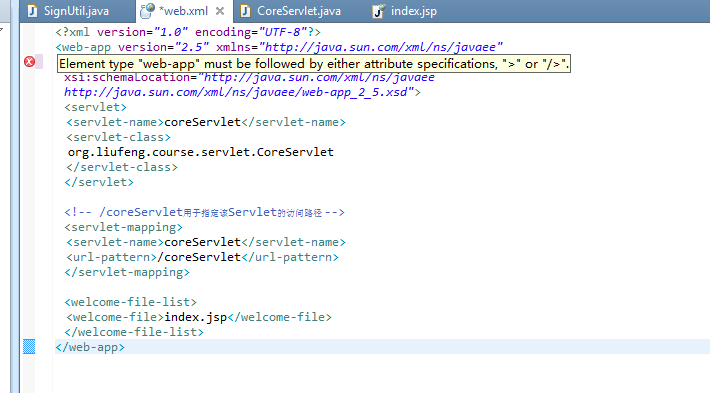The height and width of the screenshot is (393, 710).
Task: Click the opening <servlet-class> tag
Action: (x=119, y=137)
